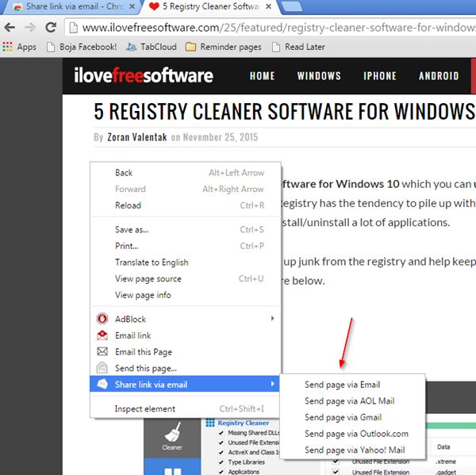This screenshot has width=476, height=475.
Task: Close the Share link via email tab
Action: point(132,6)
